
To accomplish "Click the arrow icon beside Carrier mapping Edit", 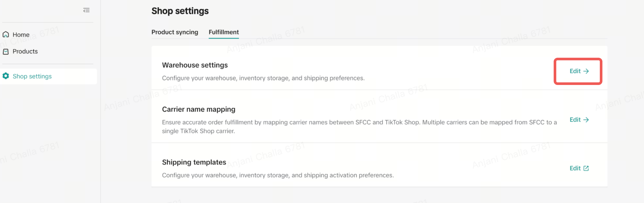I will click(x=586, y=120).
